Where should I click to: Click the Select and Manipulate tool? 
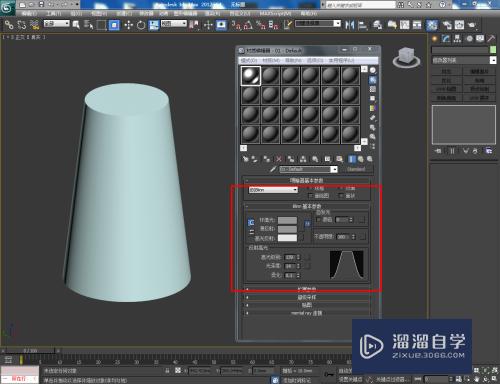pos(208,25)
